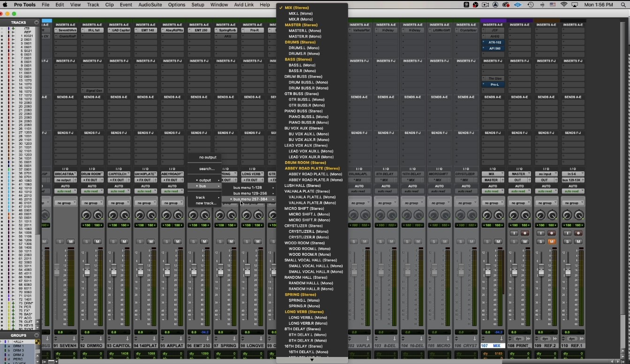The width and height of the screenshot is (630, 364).
Task: Mute the 91 SEVENH track
Action: pyautogui.click(x=71, y=242)
